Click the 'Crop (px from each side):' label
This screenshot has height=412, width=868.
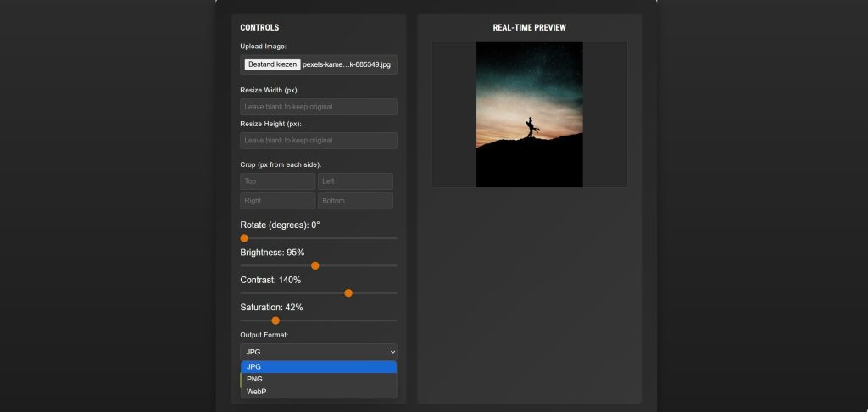tap(281, 165)
